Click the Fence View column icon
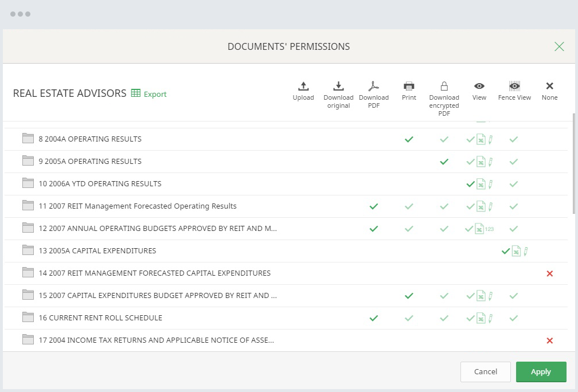The height and width of the screenshot is (392, 578). (x=514, y=86)
